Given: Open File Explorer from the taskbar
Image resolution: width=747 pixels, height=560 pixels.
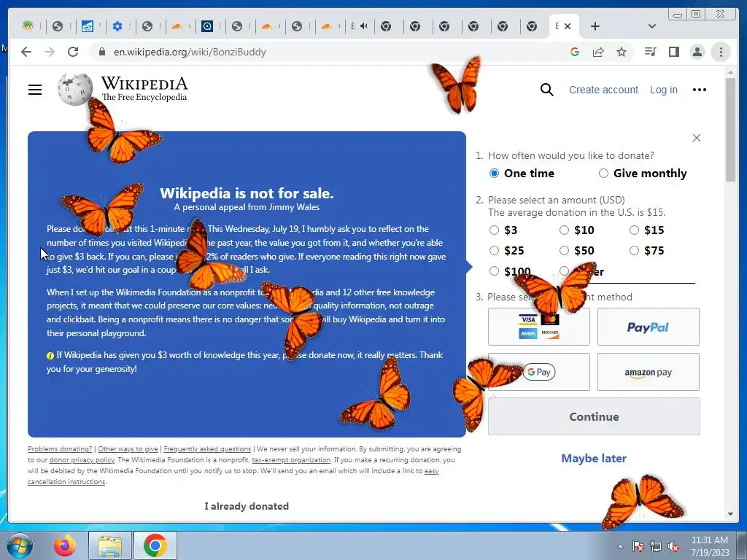Looking at the screenshot, I should click(110, 545).
